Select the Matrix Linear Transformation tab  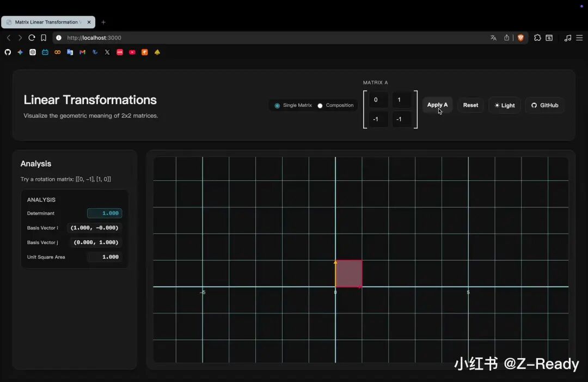click(x=48, y=22)
